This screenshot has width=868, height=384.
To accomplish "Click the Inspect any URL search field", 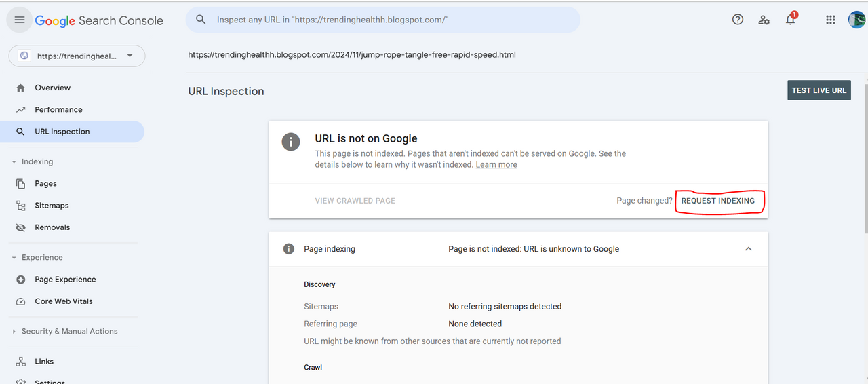I will (383, 20).
